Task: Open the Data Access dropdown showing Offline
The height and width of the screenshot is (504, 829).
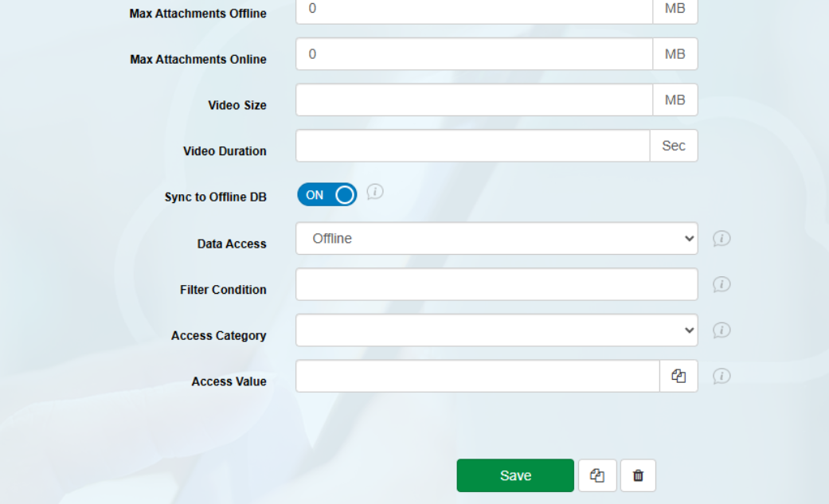Action: [496, 239]
